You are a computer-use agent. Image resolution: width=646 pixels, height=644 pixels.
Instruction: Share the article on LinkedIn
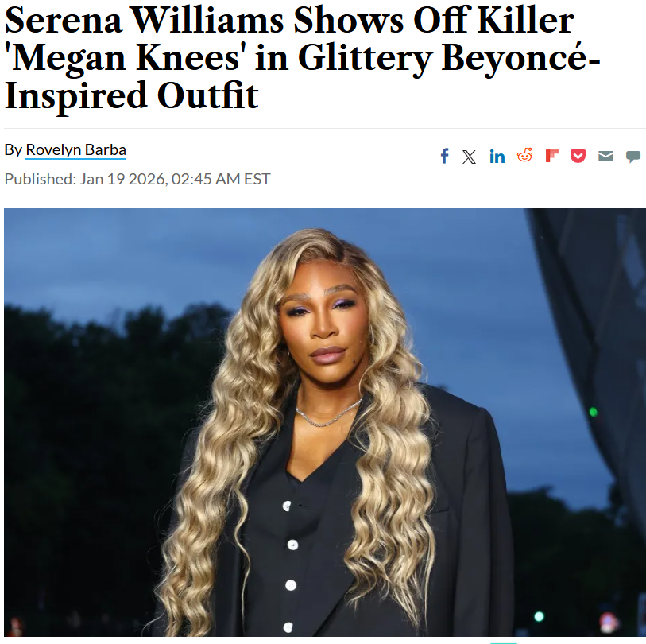click(497, 157)
